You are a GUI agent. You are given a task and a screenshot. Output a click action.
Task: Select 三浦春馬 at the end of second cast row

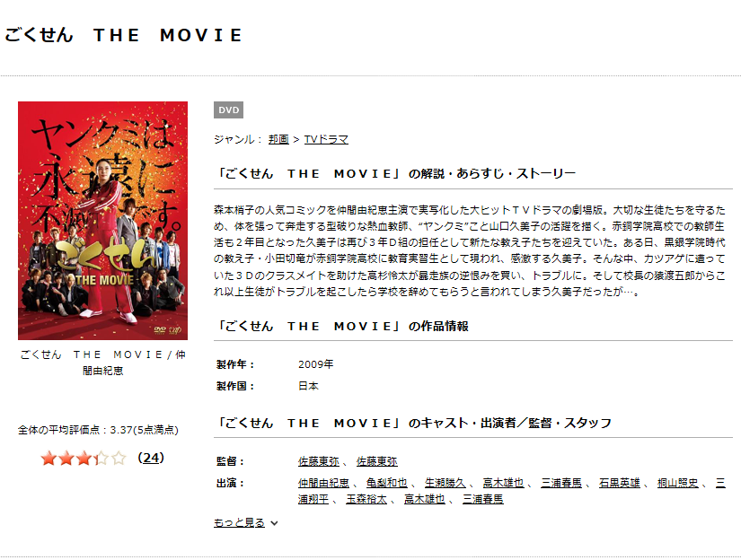(x=483, y=499)
